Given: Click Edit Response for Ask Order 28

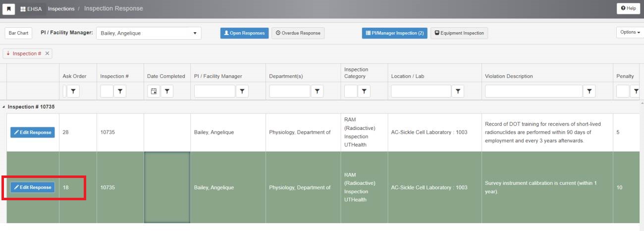Looking at the screenshot, I should click(x=33, y=132).
